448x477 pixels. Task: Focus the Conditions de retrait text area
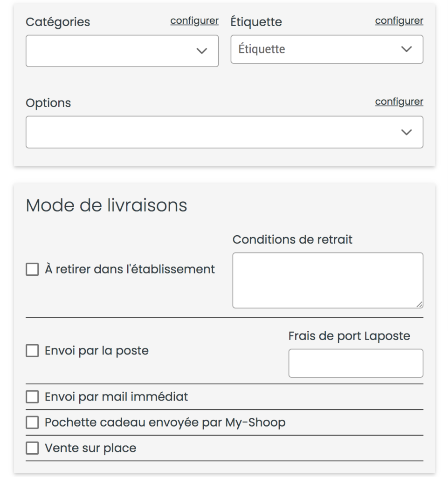click(x=328, y=280)
